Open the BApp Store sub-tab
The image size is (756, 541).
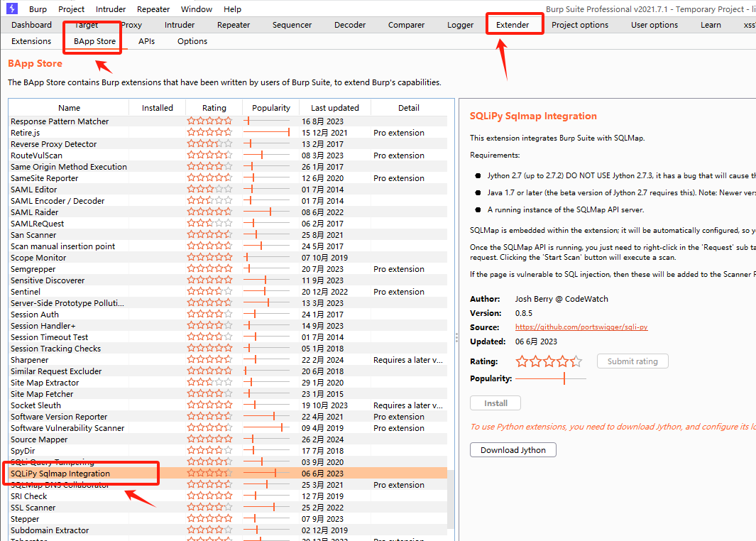coord(94,41)
